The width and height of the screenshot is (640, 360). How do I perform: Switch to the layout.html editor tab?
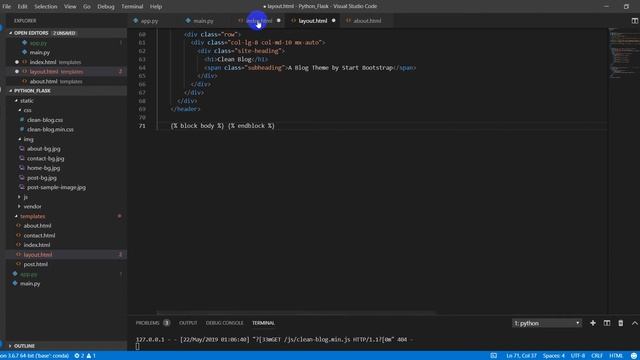(313, 21)
